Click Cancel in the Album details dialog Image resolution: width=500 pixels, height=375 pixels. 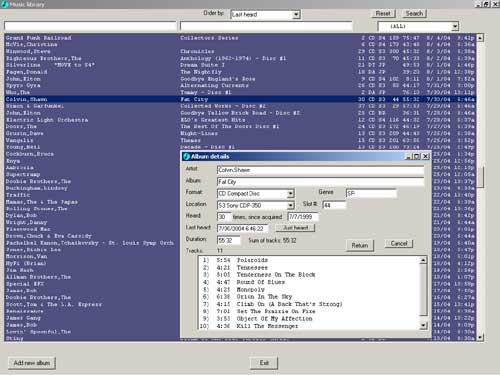tap(399, 244)
